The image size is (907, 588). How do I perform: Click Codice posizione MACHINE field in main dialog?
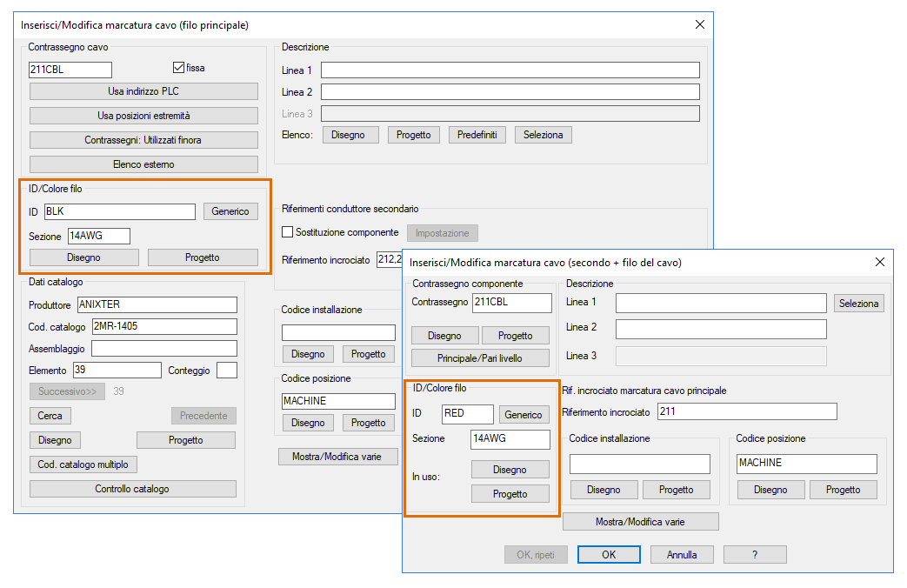pyautogui.click(x=338, y=401)
